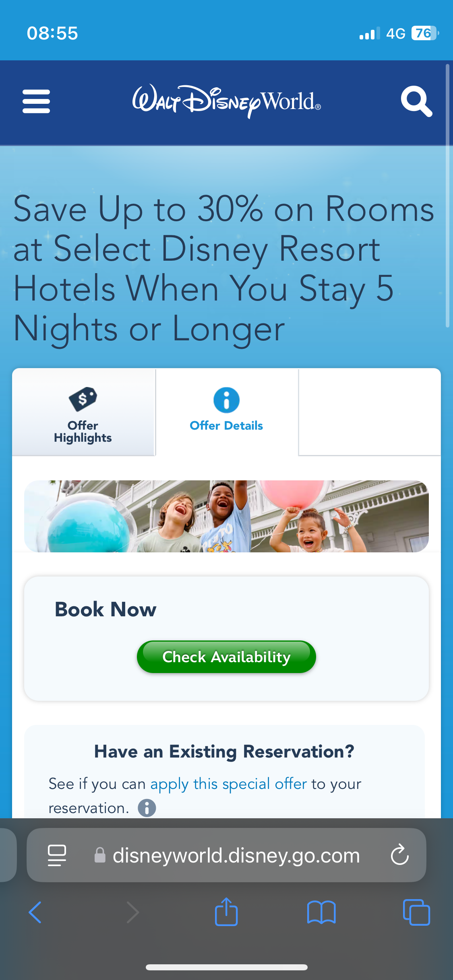The width and height of the screenshot is (453, 980).
Task: Reload the page with refresh icon
Action: [x=400, y=854]
